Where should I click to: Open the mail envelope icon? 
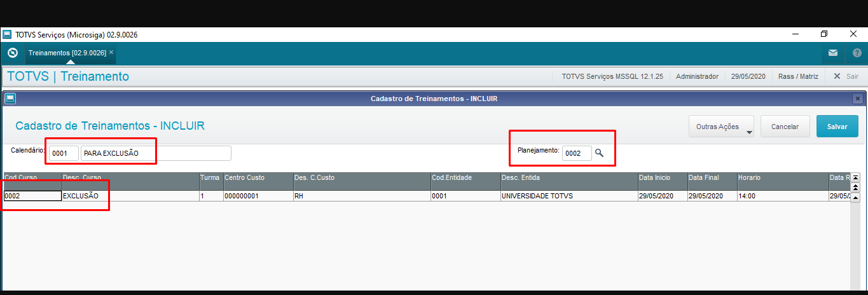click(x=833, y=53)
